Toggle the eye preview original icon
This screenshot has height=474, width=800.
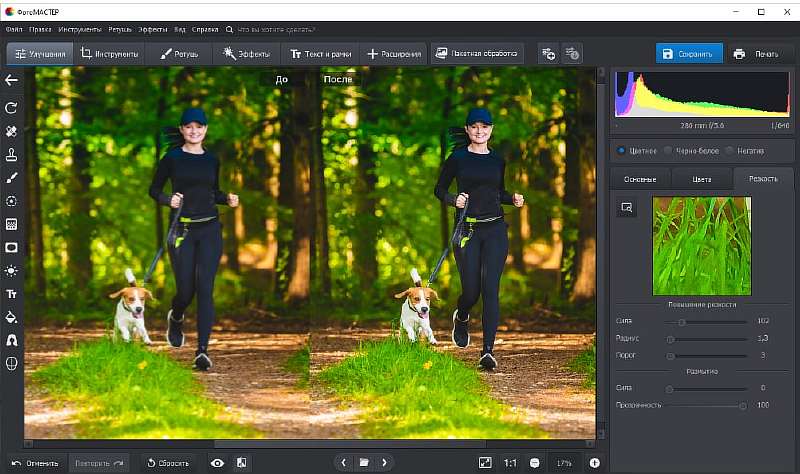point(217,463)
